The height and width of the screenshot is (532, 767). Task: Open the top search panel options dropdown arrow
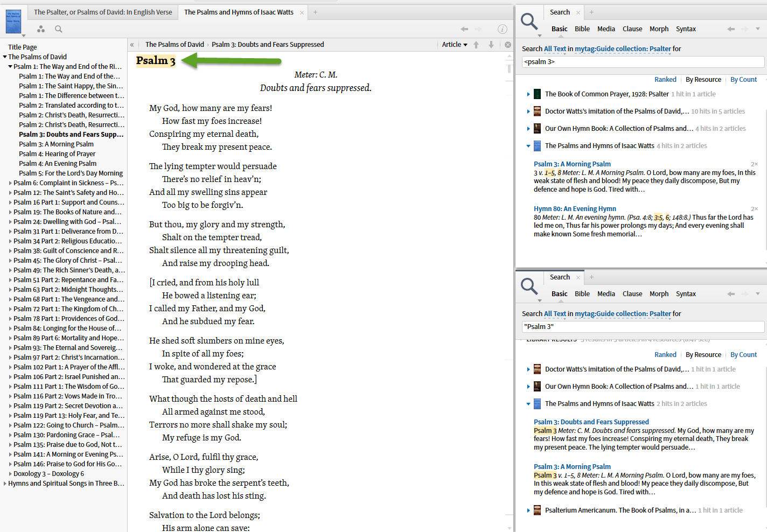758,29
